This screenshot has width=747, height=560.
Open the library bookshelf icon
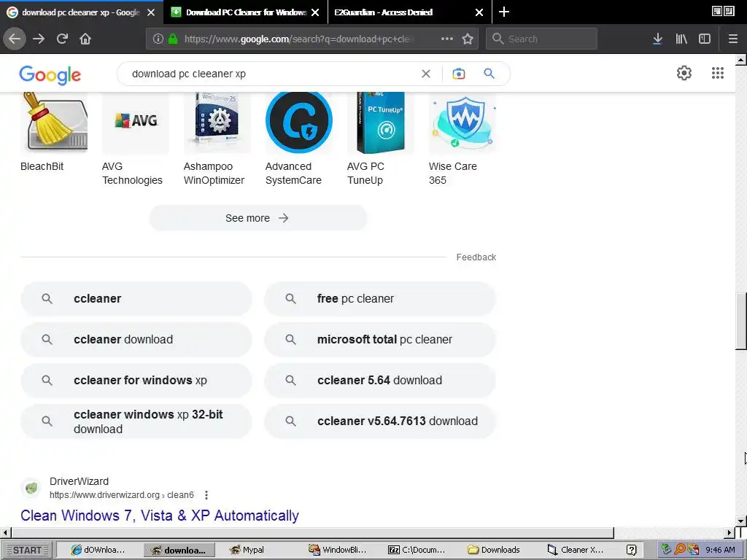tap(681, 39)
